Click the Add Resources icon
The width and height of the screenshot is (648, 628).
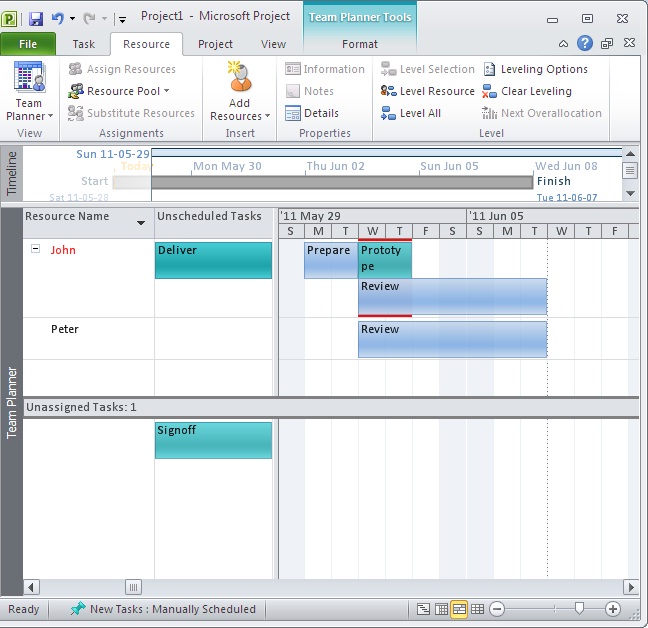pyautogui.click(x=240, y=77)
